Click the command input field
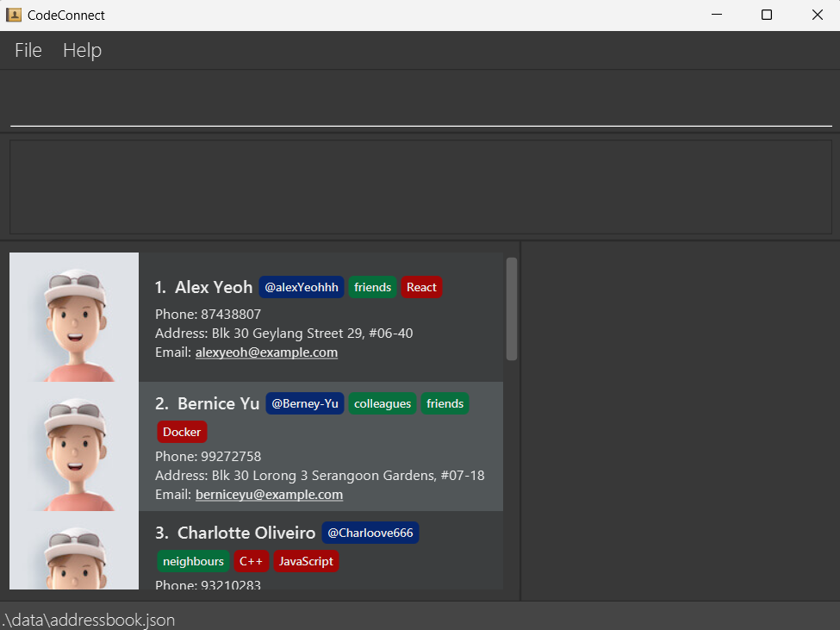The height and width of the screenshot is (630, 840). coord(421,102)
